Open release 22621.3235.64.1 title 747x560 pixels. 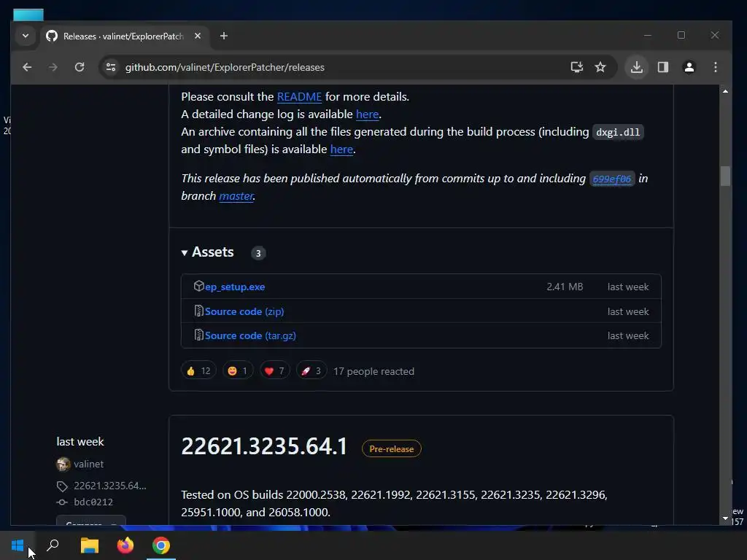[x=264, y=447]
